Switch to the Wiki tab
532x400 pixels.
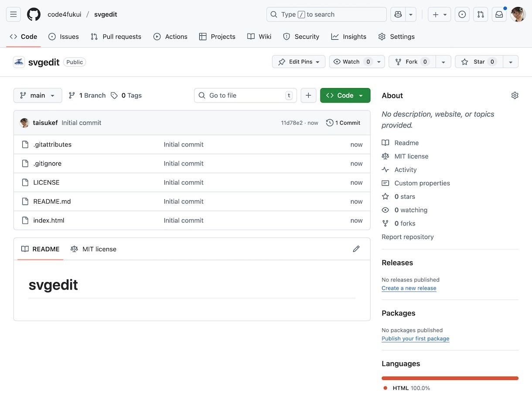(259, 37)
